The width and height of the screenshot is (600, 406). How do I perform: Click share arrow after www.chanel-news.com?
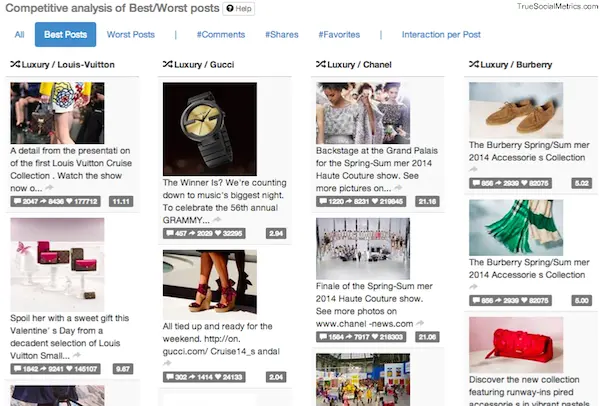[420, 323]
